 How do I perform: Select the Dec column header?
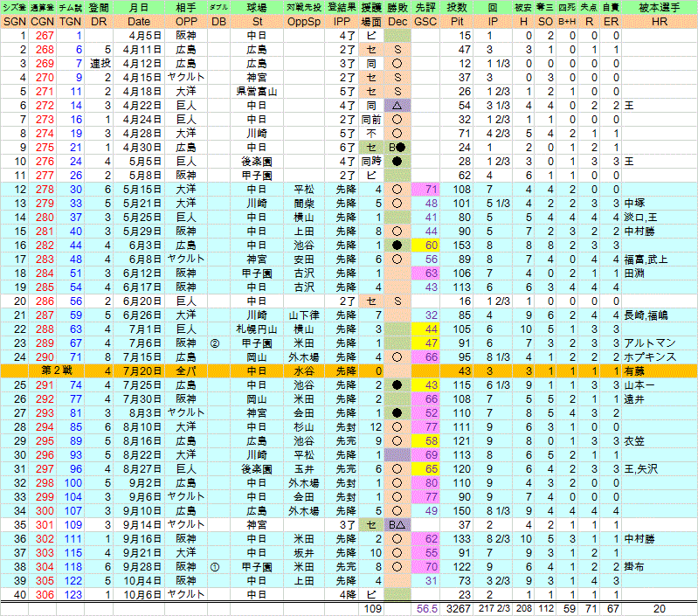(x=397, y=22)
